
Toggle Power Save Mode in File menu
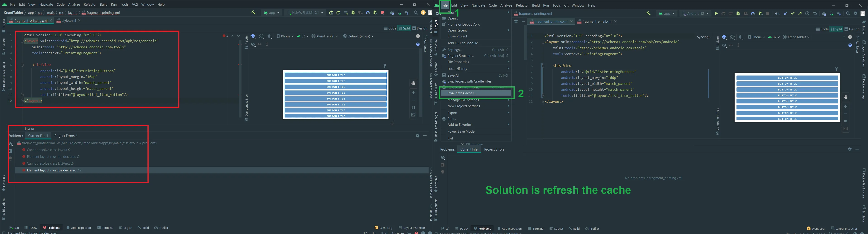[x=461, y=132]
